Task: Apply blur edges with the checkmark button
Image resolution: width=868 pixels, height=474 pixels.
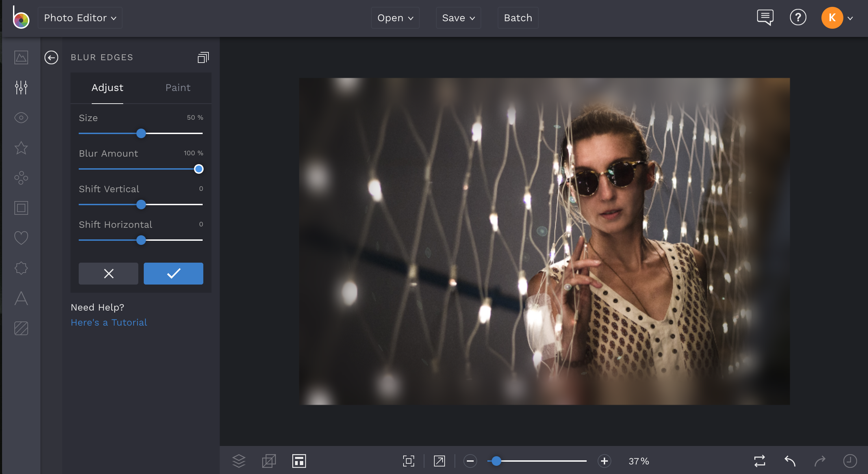Action: point(174,274)
